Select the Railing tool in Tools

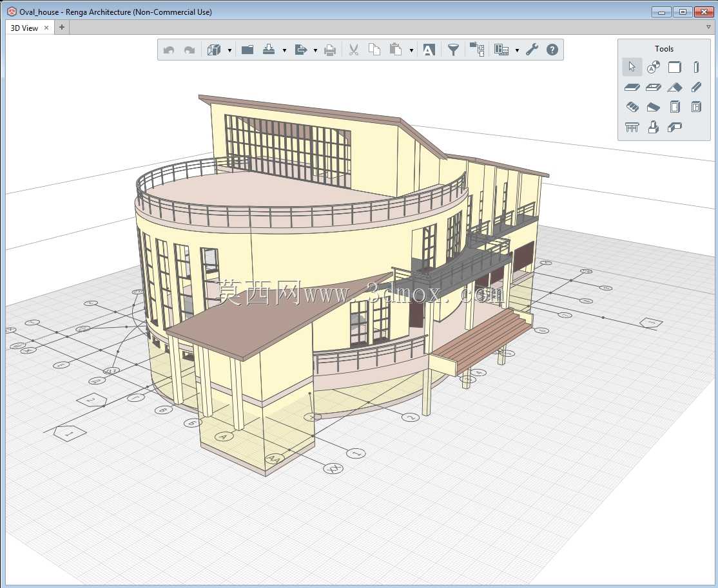(632, 127)
